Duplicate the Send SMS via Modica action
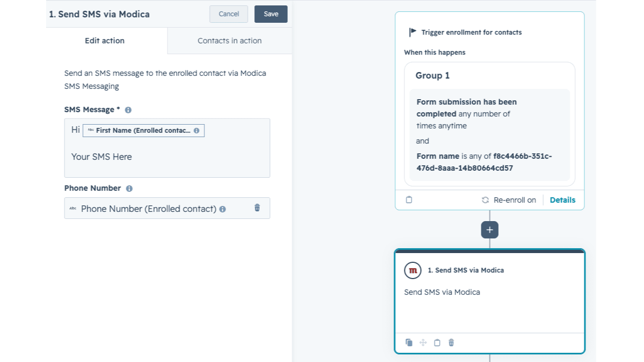The image size is (644, 362). [x=409, y=342]
